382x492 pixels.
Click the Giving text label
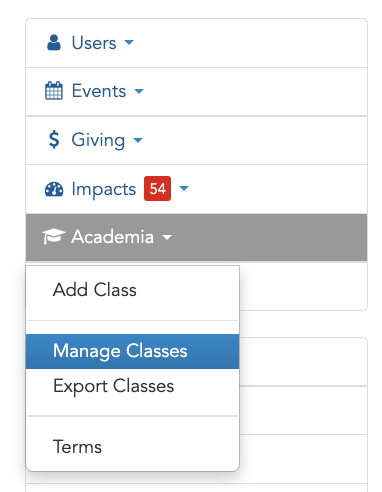[x=98, y=140]
